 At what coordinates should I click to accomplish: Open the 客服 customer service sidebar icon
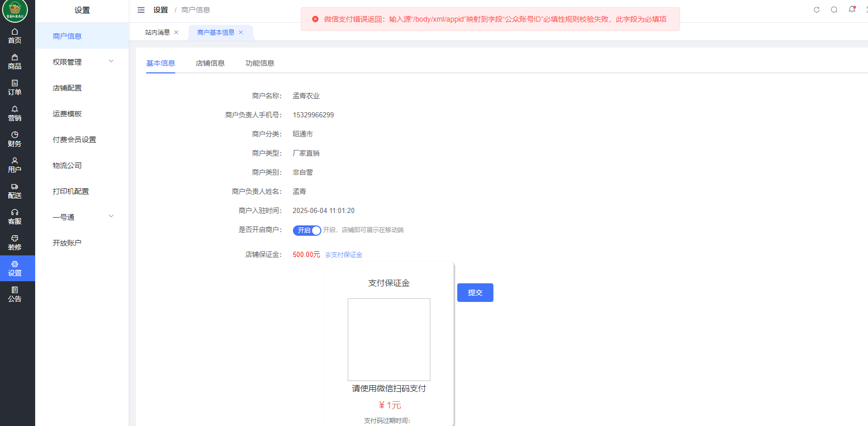point(14,217)
